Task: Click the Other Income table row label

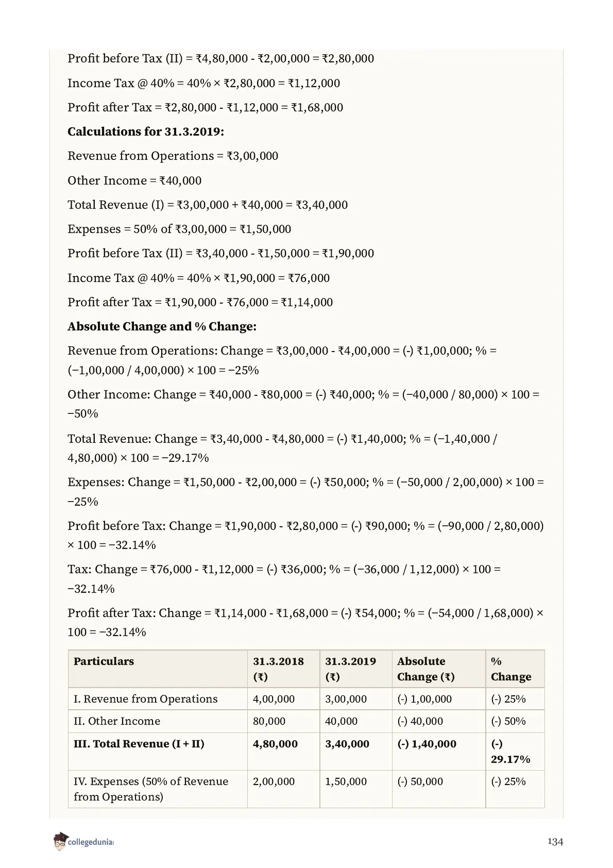Action: [117, 721]
